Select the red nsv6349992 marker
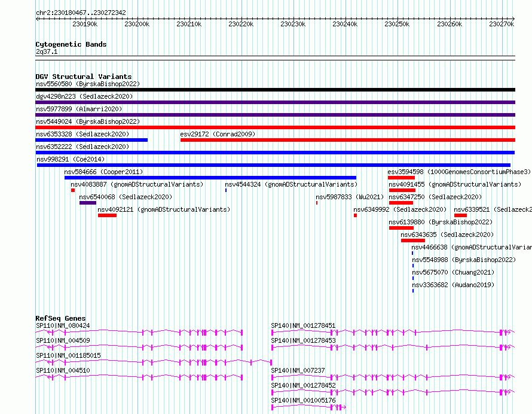Screen dimensions: 532x414 click(355, 215)
